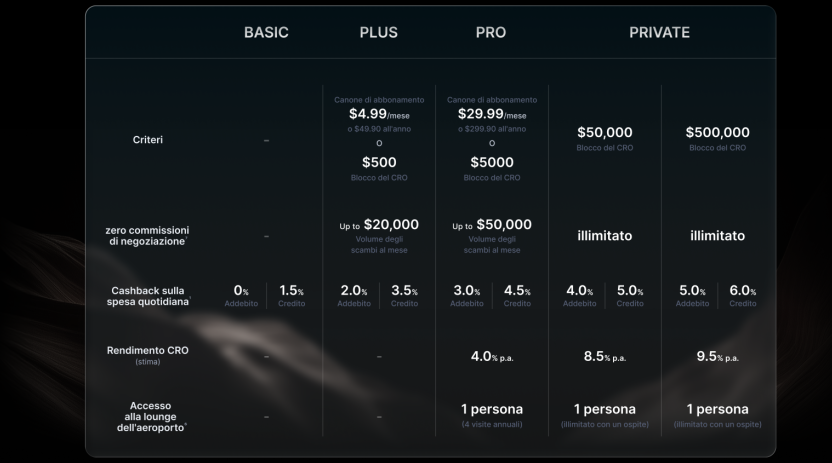Click the BASIC plan column header
The height and width of the screenshot is (463, 832).
(266, 32)
